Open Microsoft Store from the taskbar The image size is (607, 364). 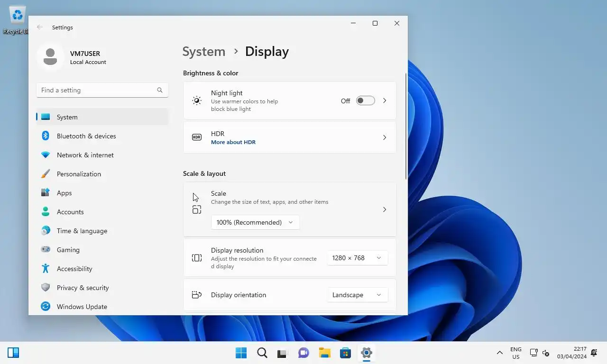346,353
